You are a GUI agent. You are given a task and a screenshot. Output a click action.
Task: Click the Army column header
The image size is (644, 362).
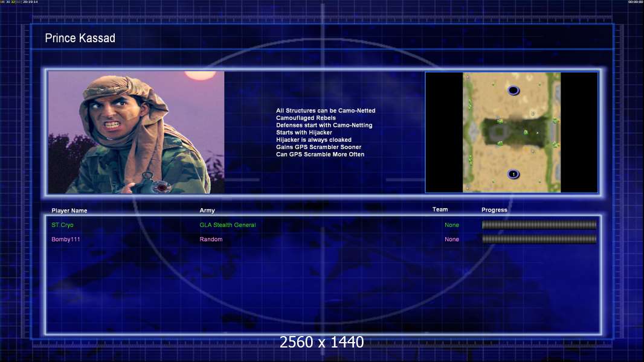click(207, 211)
